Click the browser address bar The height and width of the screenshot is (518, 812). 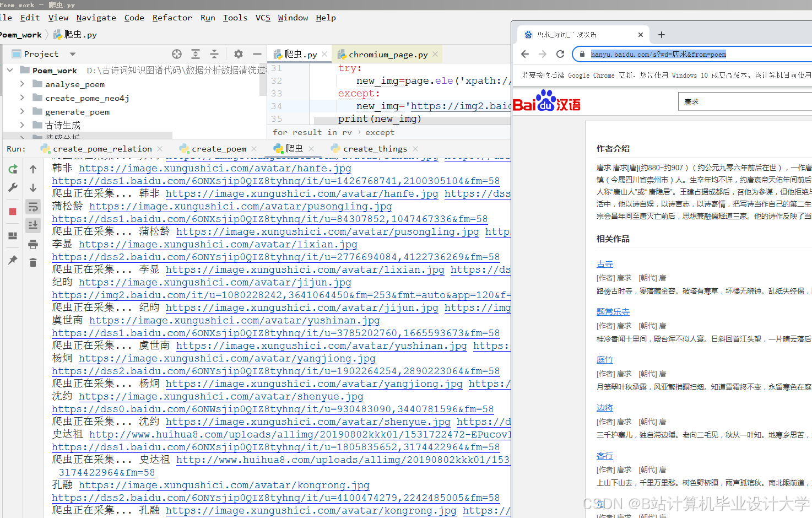(661, 53)
